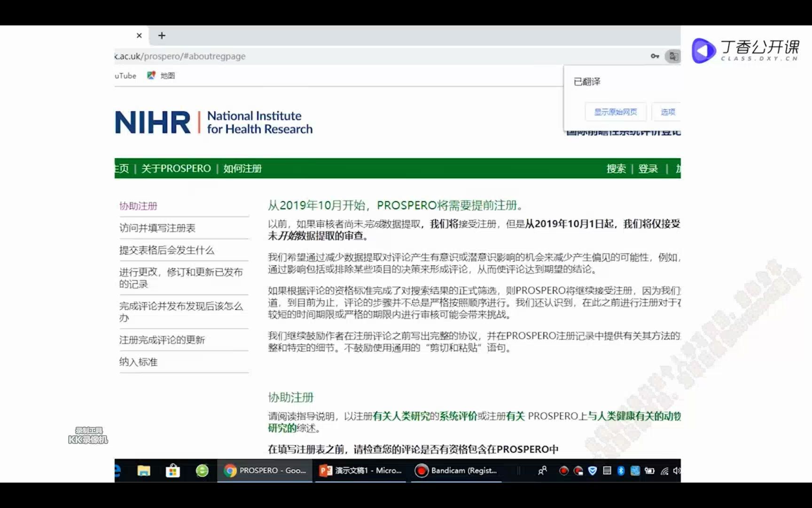The width and height of the screenshot is (812, 508).
Task: Click 登录 in green navigation bar
Action: coord(648,168)
